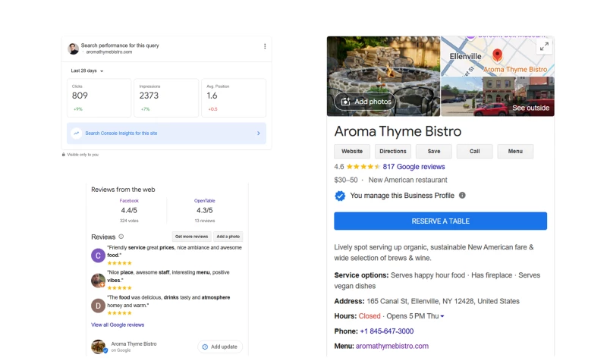607x364 pixels.
Task: Click the chevron arrow on Search Console Insights
Action: point(259,133)
